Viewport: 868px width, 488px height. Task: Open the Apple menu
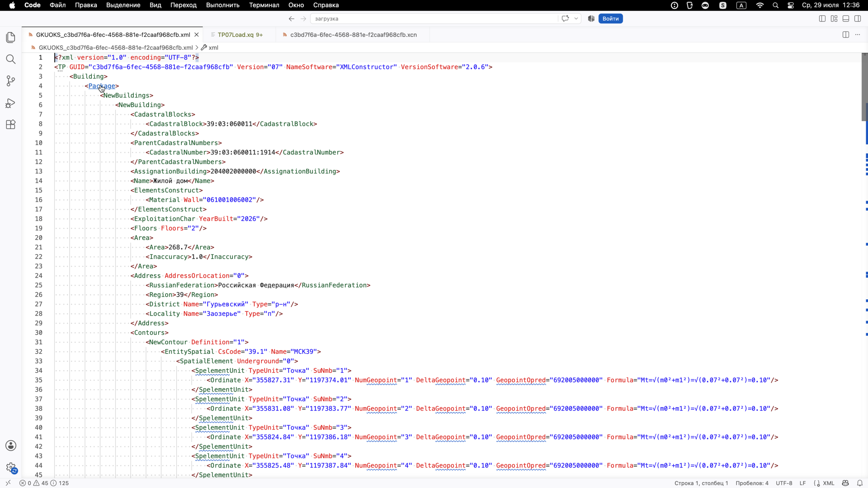coord(12,5)
